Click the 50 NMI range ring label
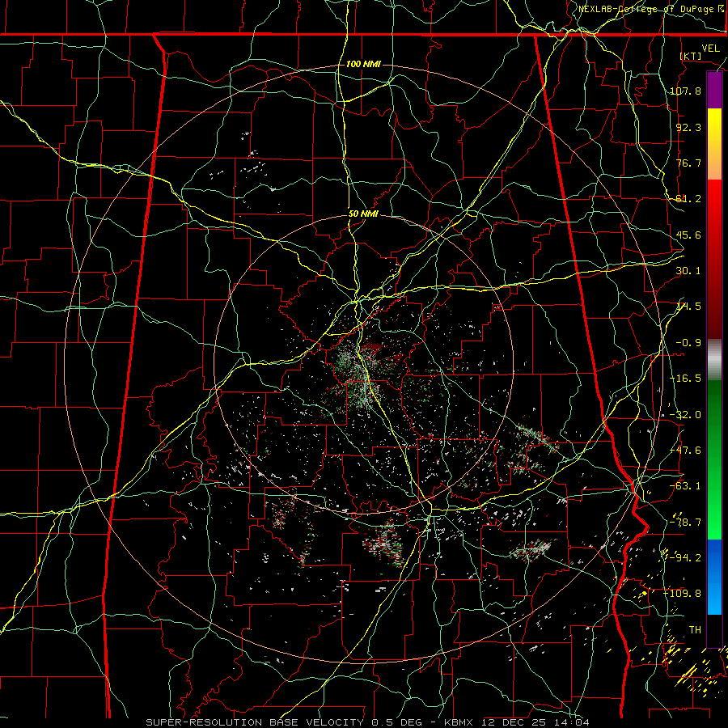728x728 pixels. tap(363, 214)
